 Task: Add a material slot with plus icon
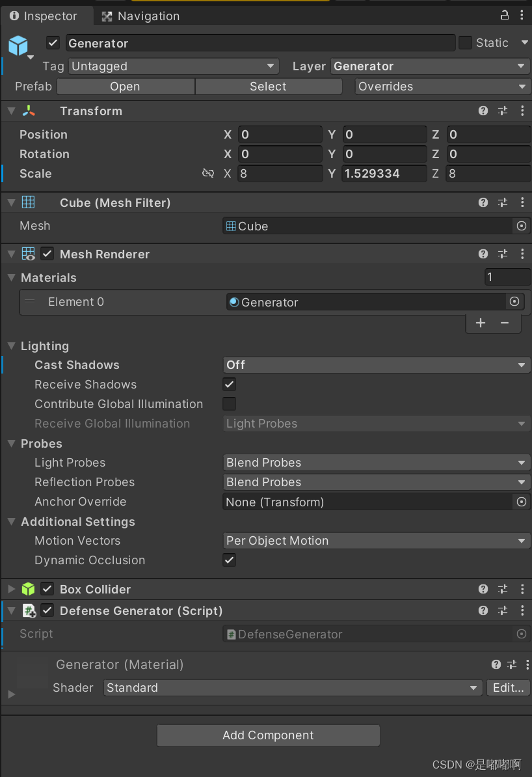click(481, 323)
